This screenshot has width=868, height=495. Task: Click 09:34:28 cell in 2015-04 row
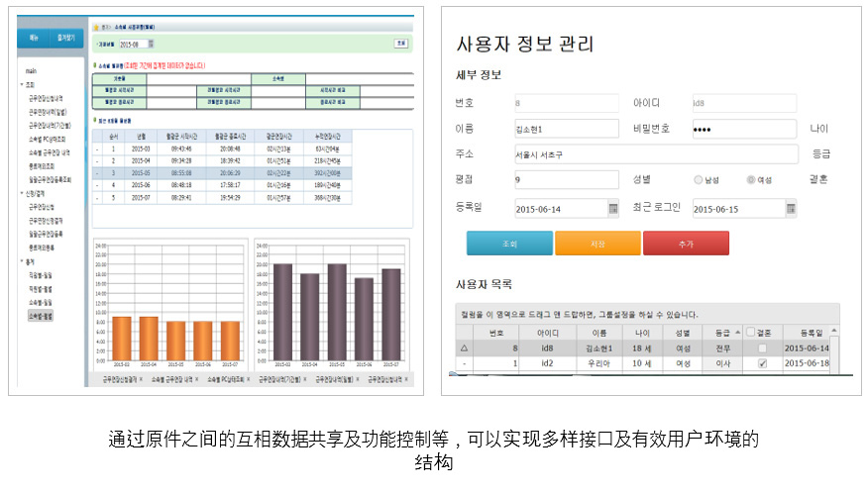point(181,161)
